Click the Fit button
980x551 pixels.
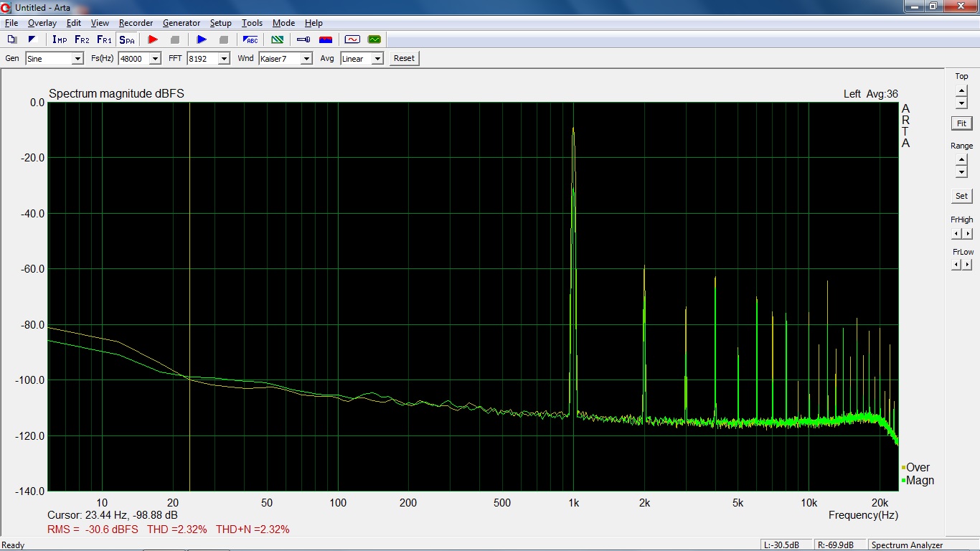[961, 123]
